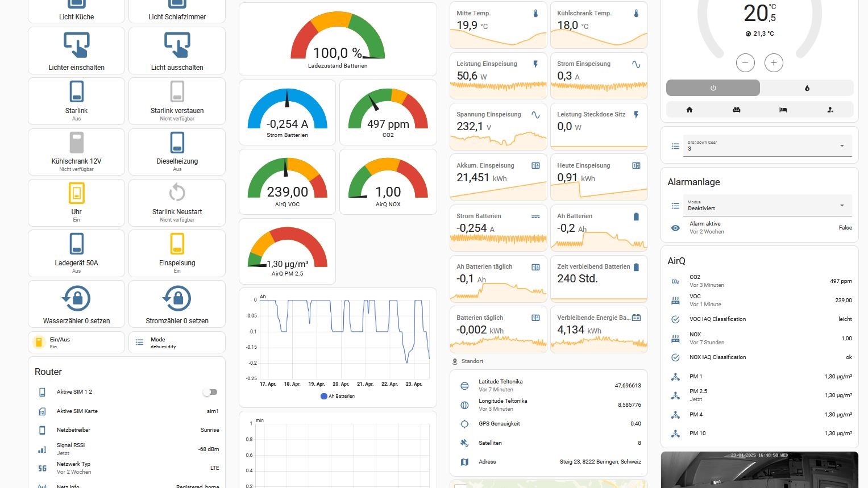Select the home preset icon on thermostat
Screen dimensions: 868x488
[690, 110]
